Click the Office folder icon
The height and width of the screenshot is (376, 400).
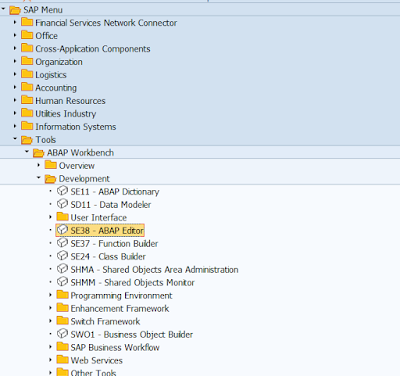(27, 35)
